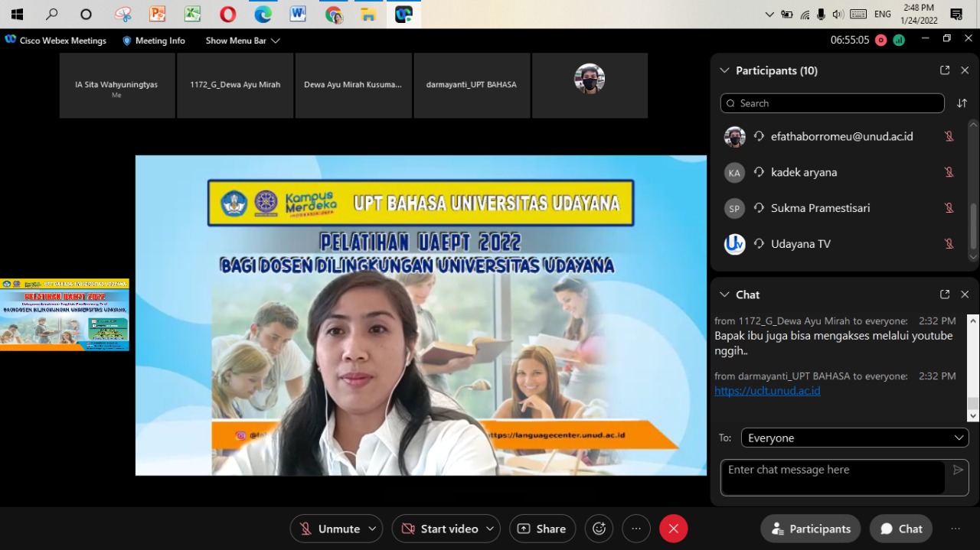Select the masked participant video tile
Screen dimensions: 980x550
(x=590, y=86)
